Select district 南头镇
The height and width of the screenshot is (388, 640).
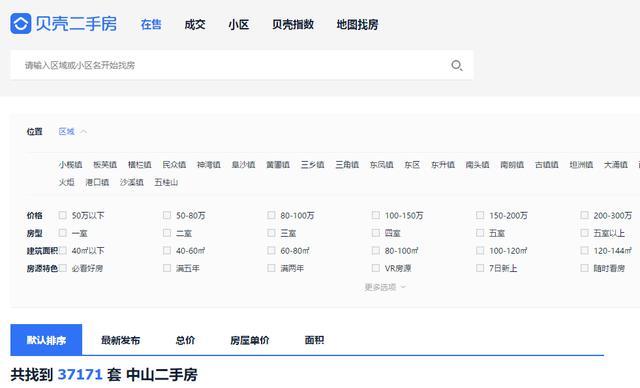point(478,165)
